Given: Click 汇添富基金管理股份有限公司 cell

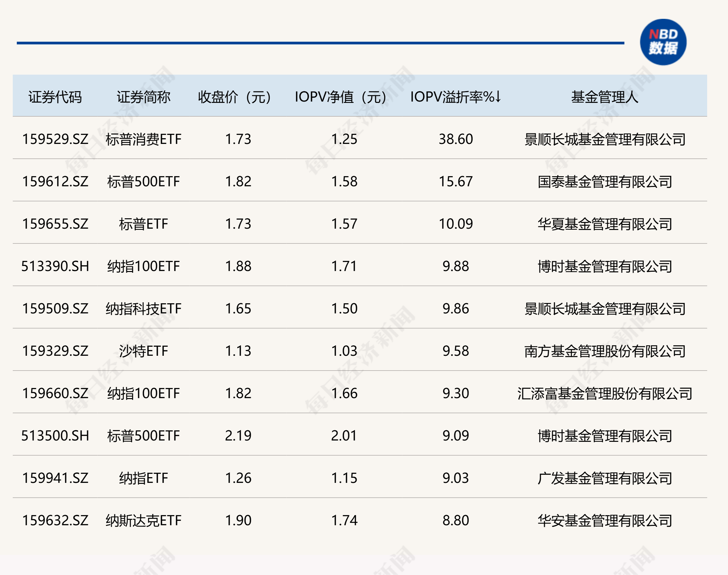Looking at the screenshot, I should [605, 394].
